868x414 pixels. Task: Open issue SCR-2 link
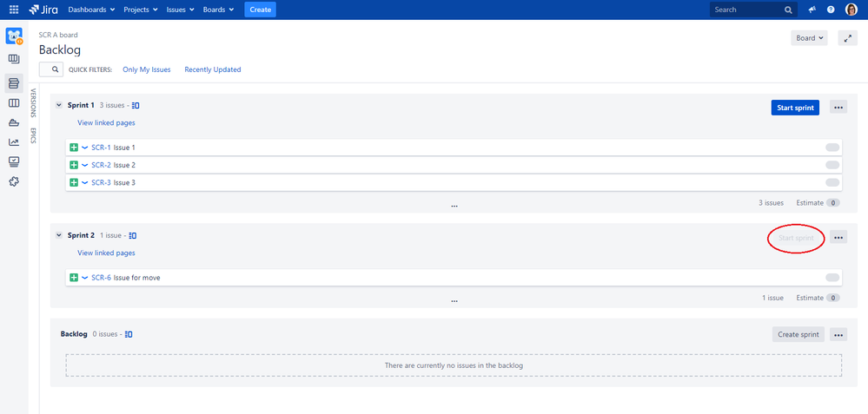coord(102,165)
